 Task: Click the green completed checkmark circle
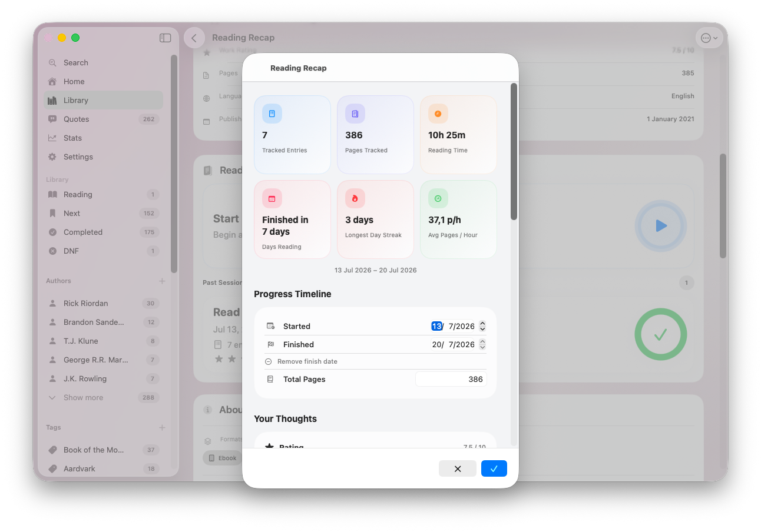(x=661, y=334)
